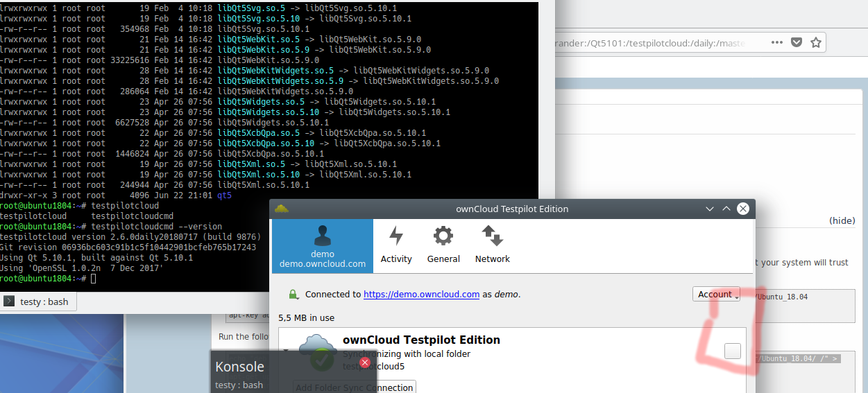868x393 pixels.
Task: Click the 'libQt5Widgets.so.5.10' symlink row
Action: pos(225,112)
